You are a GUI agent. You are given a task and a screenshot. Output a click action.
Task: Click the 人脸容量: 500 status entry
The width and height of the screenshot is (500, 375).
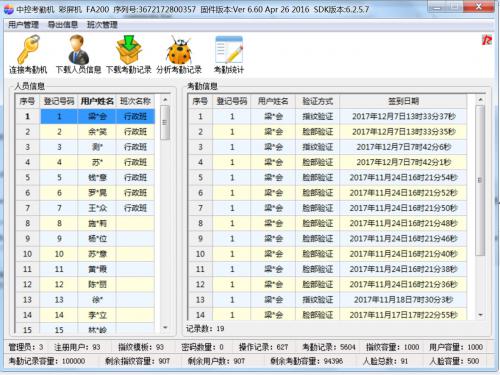point(454,361)
